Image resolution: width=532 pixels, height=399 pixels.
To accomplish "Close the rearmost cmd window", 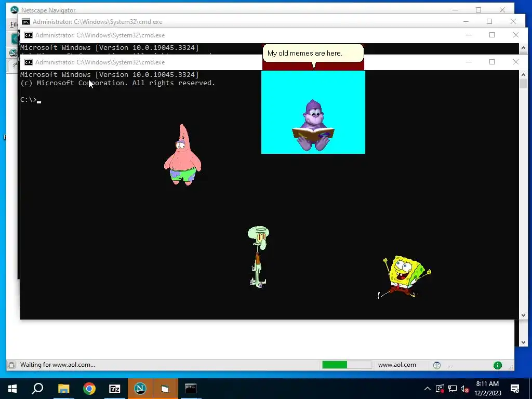I will (x=513, y=22).
